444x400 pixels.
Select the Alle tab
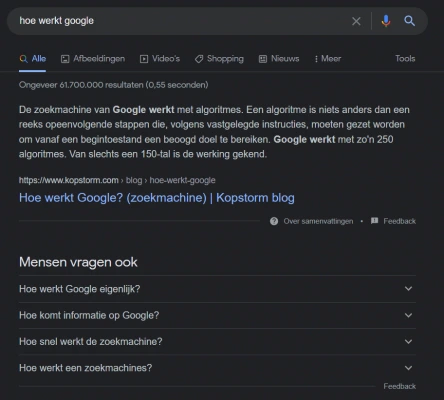(x=33, y=59)
